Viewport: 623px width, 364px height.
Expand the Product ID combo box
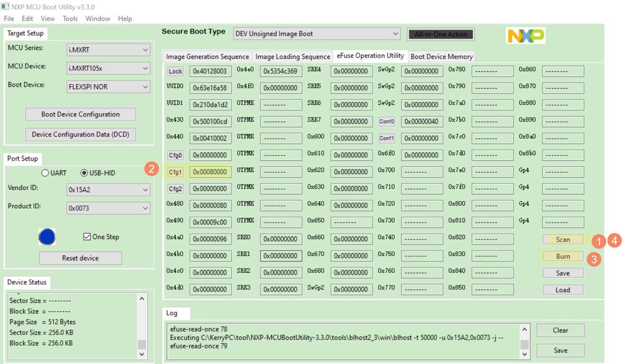click(x=109, y=208)
